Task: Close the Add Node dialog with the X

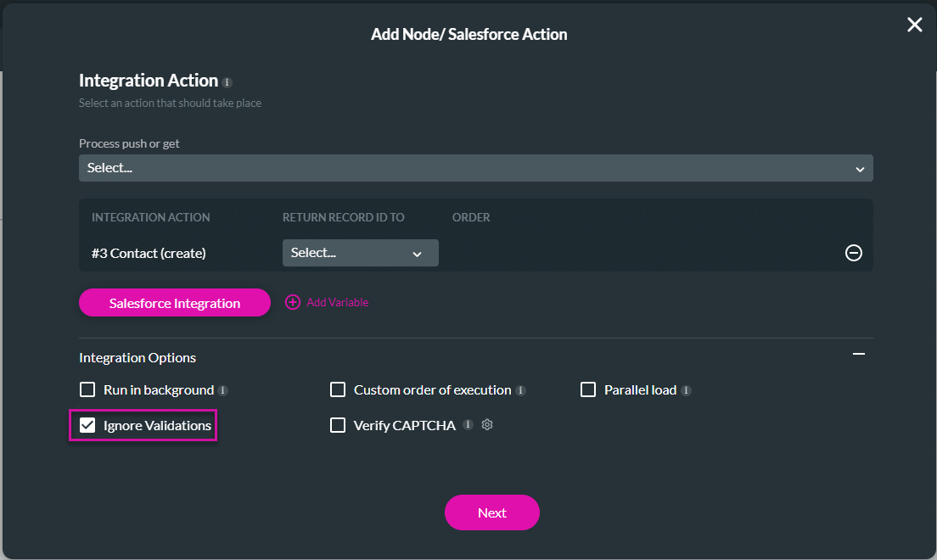Action: [x=914, y=25]
